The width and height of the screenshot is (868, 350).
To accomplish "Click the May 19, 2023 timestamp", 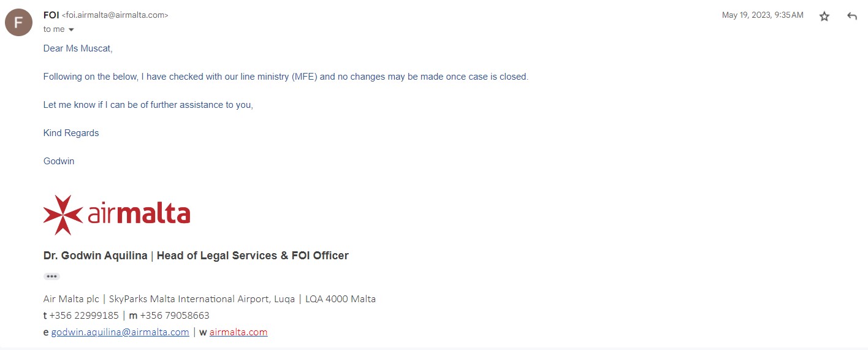I will click(x=762, y=15).
